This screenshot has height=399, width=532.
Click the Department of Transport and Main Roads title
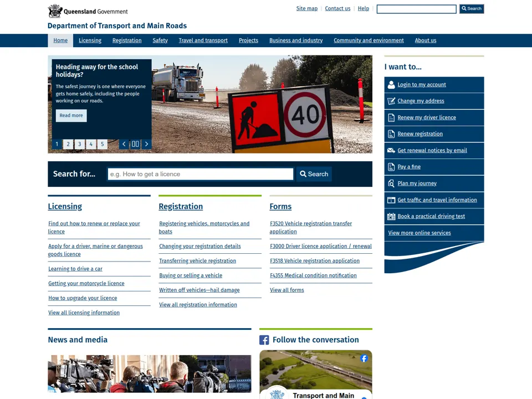117,26
